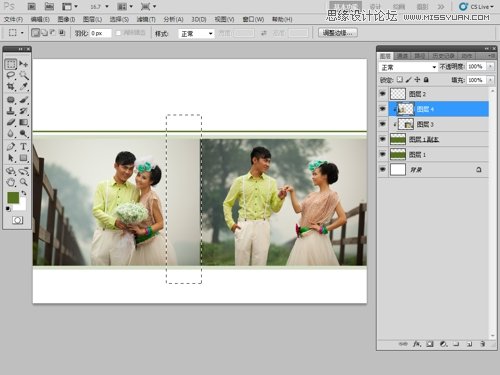Add a layer style via fx button

(x=417, y=344)
